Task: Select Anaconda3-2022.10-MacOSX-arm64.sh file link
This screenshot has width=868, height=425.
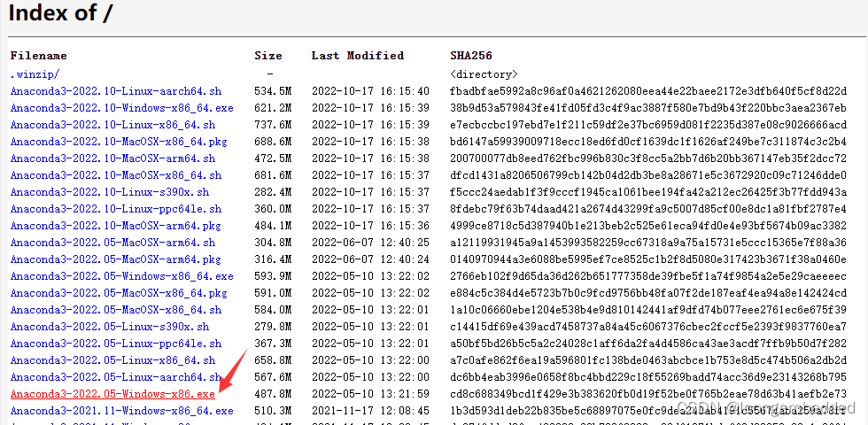Action: [113, 158]
